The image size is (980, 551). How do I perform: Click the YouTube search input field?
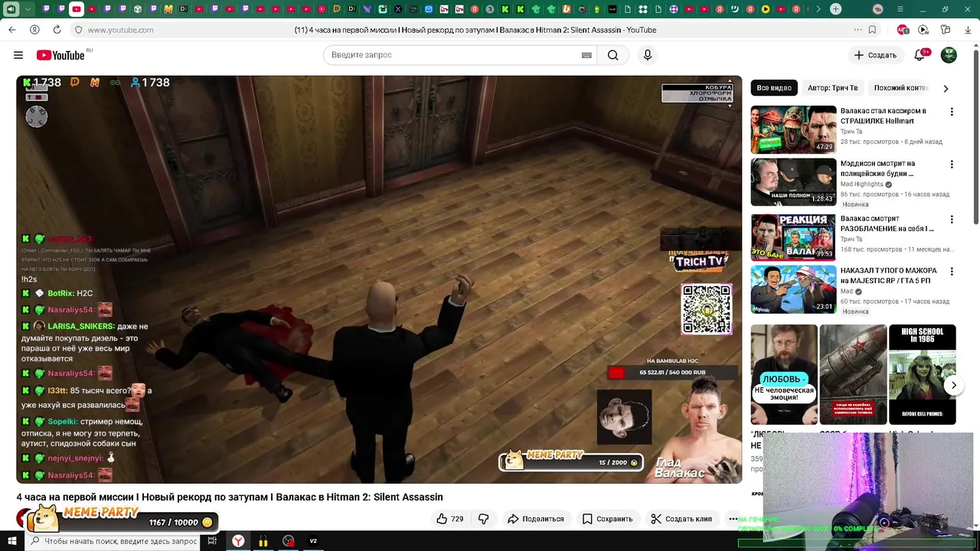click(455, 55)
